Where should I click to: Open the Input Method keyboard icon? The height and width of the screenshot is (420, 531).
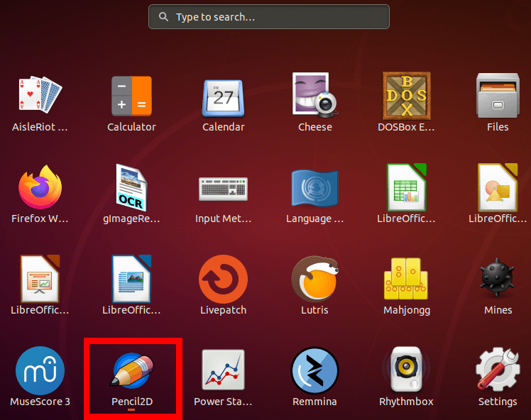pyautogui.click(x=223, y=189)
